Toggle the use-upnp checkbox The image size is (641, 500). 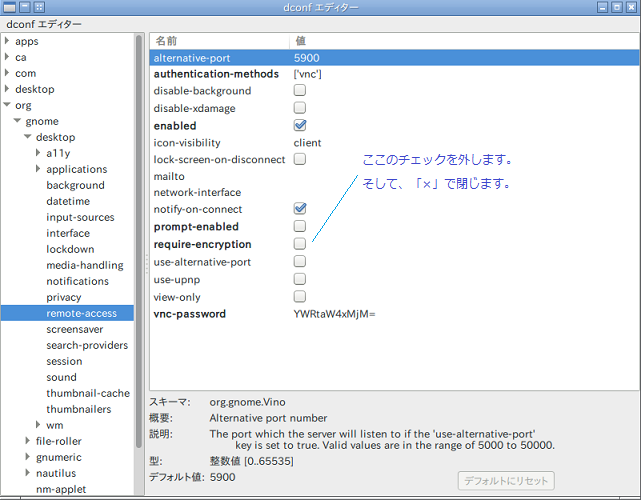[x=300, y=279]
